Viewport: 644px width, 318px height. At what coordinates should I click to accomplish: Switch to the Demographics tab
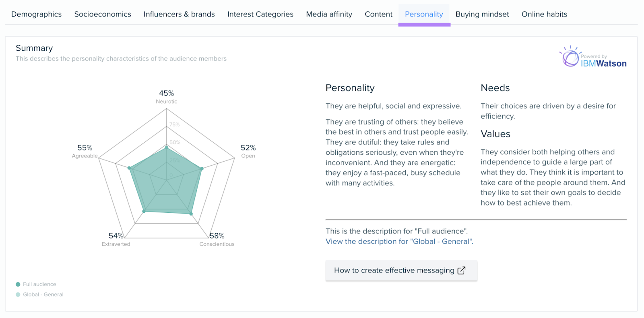point(36,14)
